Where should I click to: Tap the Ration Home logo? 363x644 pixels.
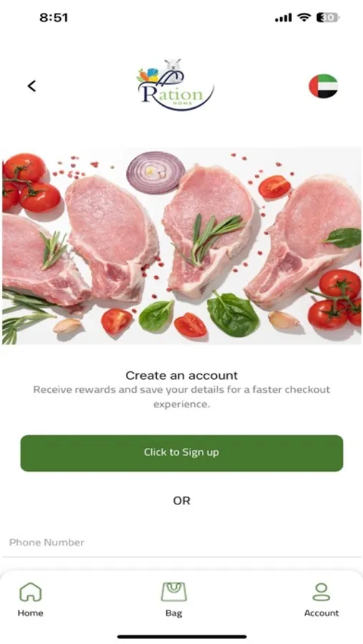point(175,85)
